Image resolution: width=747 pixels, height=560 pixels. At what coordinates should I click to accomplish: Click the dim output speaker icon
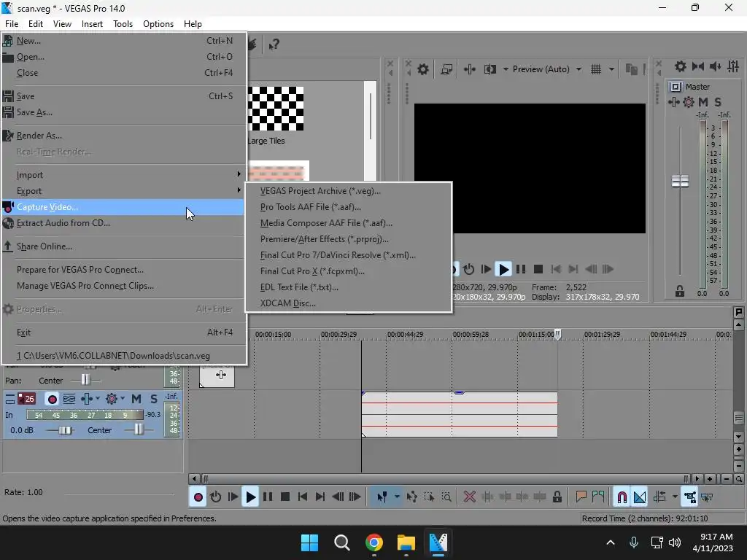(x=715, y=66)
